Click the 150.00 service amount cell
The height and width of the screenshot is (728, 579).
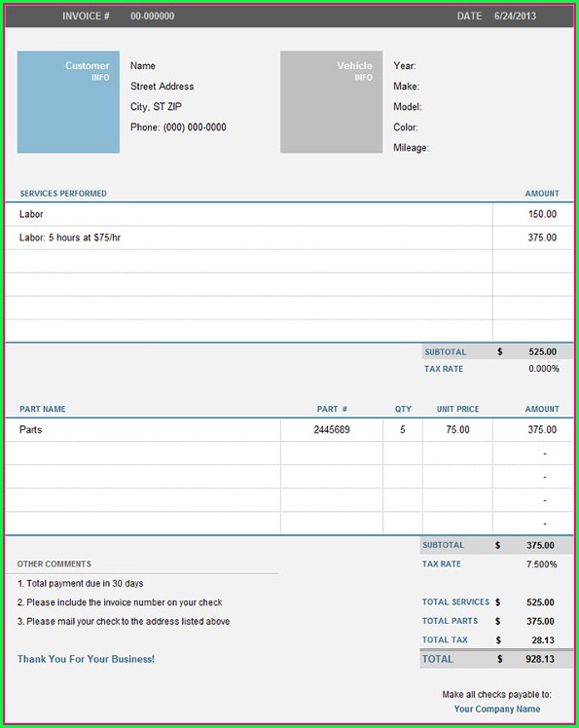coord(533,214)
